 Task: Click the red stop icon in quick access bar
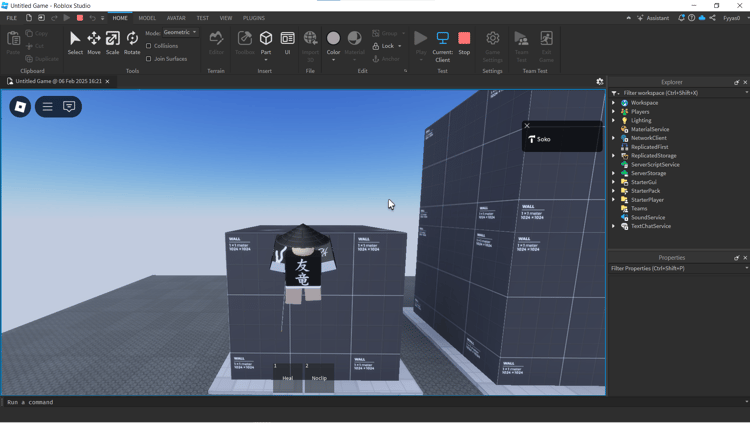[x=80, y=18]
